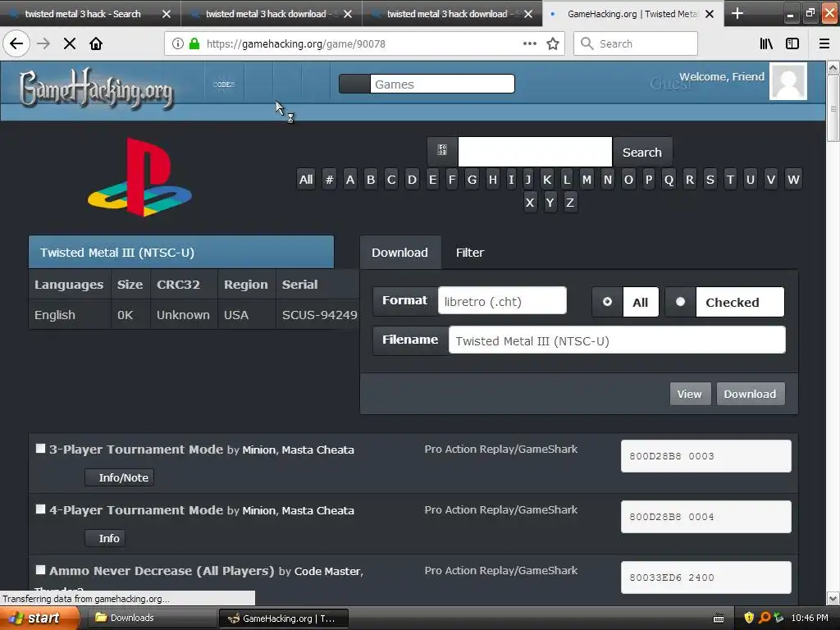Viewport: 840px width, 630px height.
Task: Click the binary icon beside game search box
Action: (442, 150)
